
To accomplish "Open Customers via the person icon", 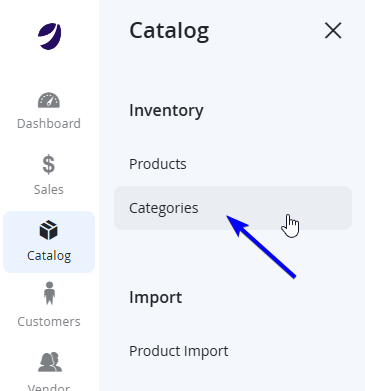I will click(x=49, y=293).
